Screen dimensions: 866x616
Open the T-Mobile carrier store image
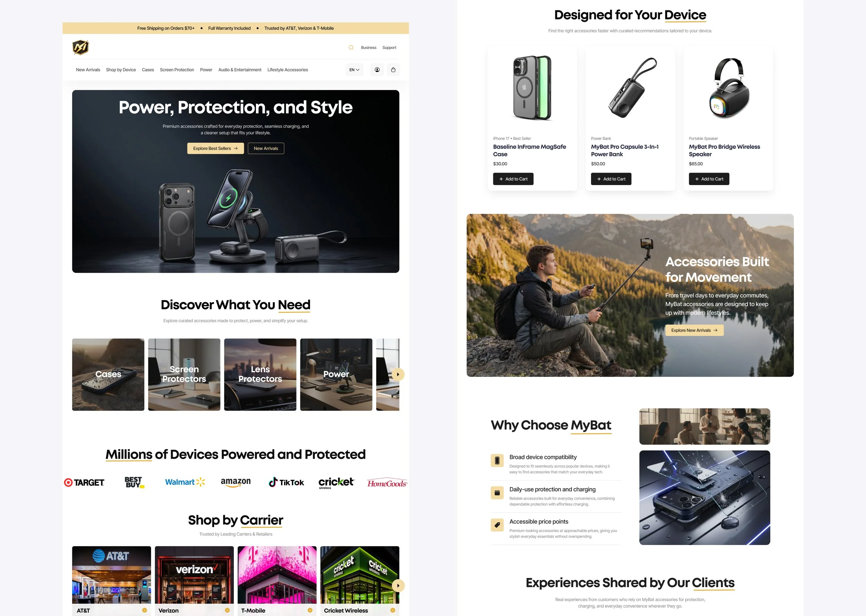[x=277, y=575]
